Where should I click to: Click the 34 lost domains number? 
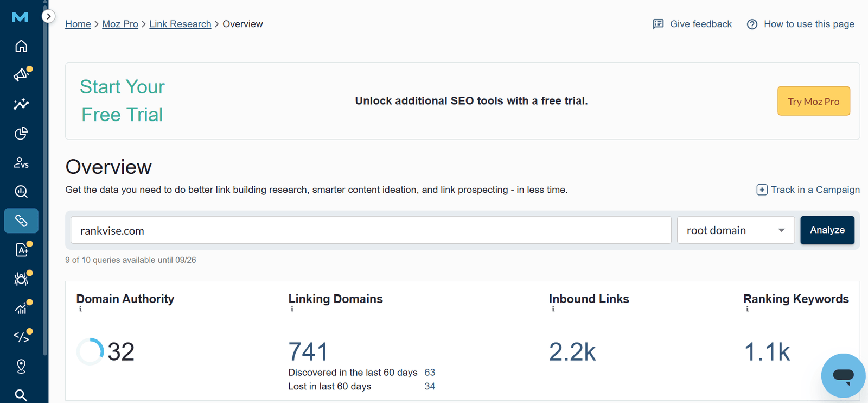pos(430,387)
